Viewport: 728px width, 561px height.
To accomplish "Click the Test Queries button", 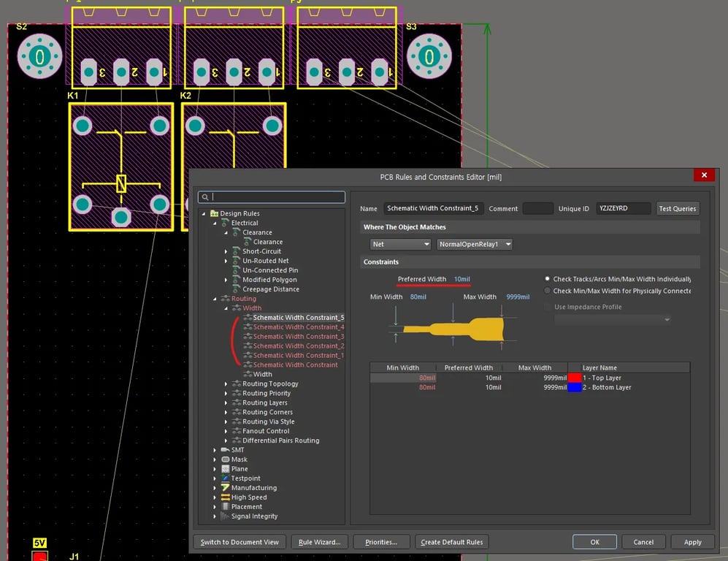I will click(677, 209).
